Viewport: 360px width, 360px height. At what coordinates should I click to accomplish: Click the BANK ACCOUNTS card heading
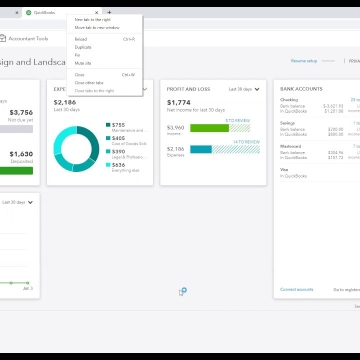pyautogui.click(x=301, y=89)
